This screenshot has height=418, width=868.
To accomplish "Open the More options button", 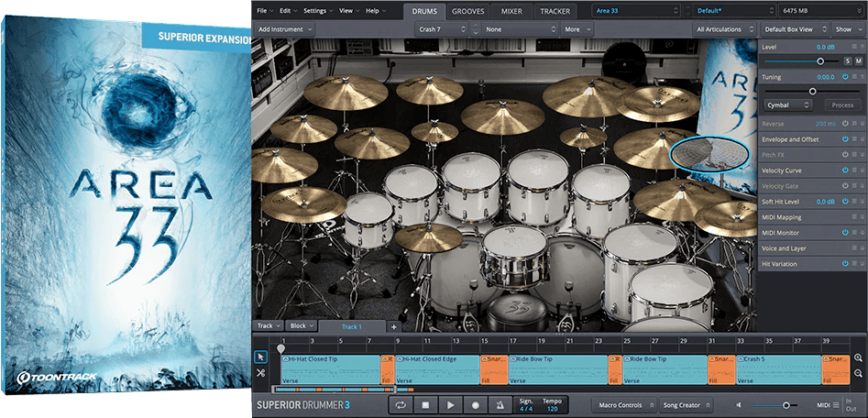I will click(577, 29).
